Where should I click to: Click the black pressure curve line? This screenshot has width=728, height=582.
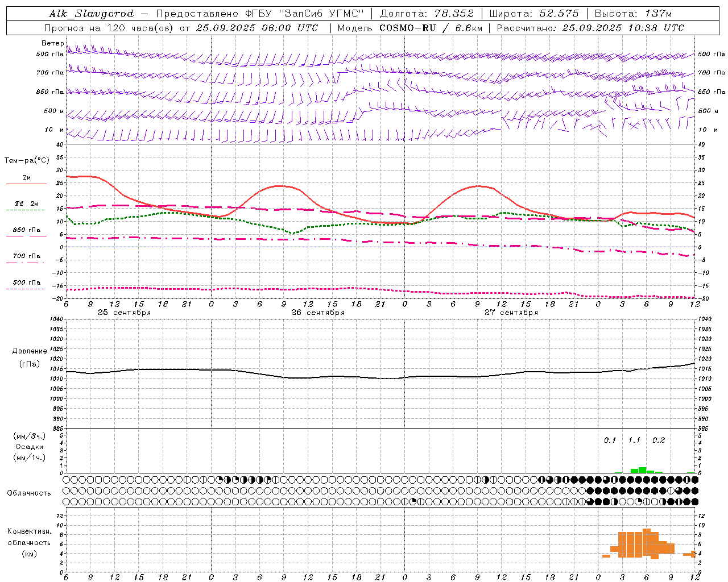379,378
